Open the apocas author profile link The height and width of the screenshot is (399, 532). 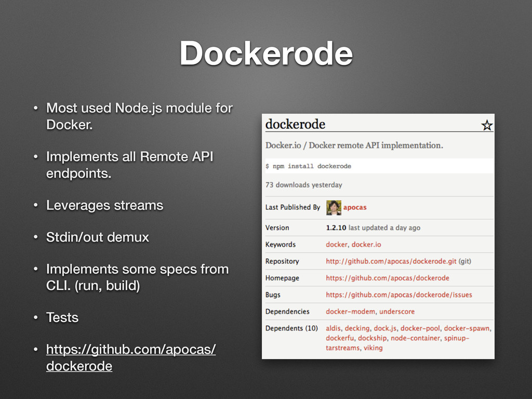354,208
